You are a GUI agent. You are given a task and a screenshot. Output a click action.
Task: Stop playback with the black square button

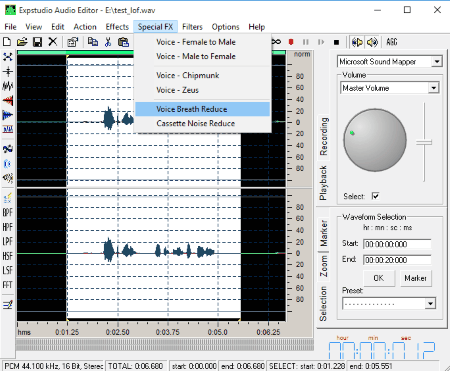click(x=336, y=42)
